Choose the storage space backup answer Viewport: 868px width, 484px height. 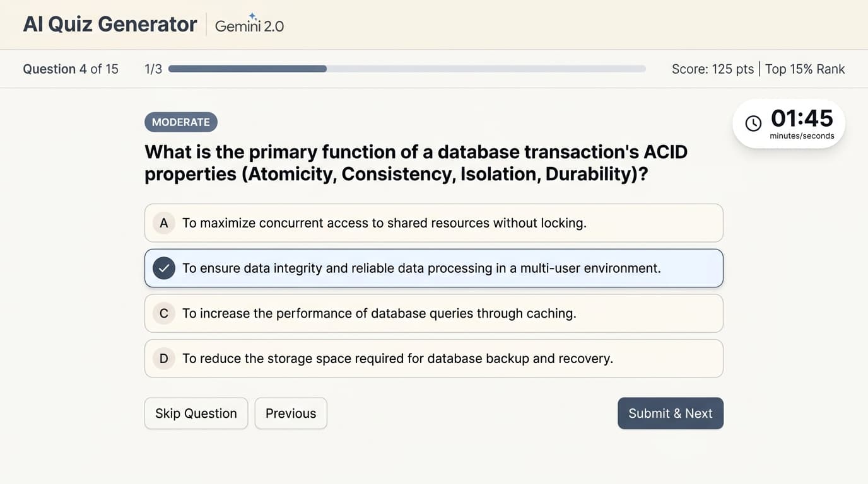tap(434, 359)
